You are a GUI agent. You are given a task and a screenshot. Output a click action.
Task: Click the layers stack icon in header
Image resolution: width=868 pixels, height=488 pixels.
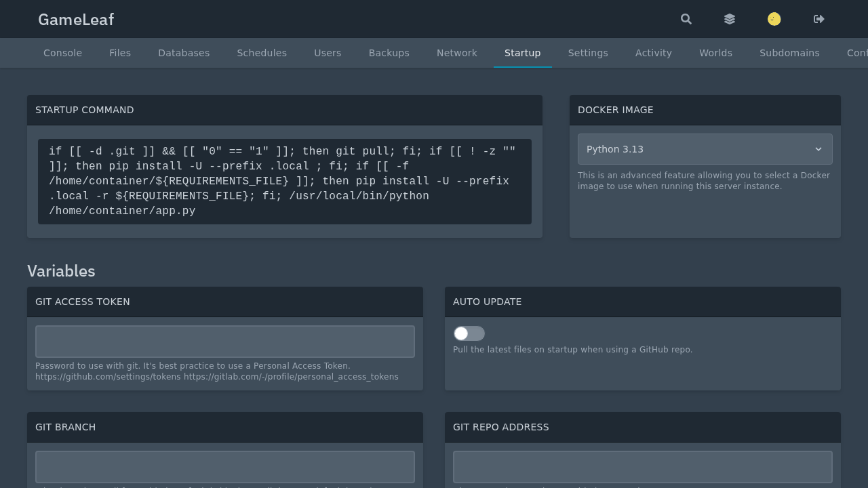[730, 19]
